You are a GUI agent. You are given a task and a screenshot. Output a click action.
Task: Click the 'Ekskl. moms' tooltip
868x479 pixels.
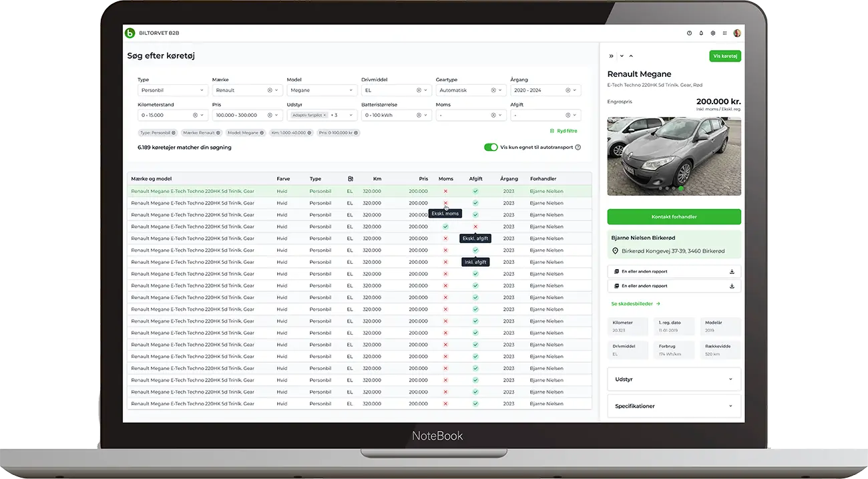[x=445, y=214]
